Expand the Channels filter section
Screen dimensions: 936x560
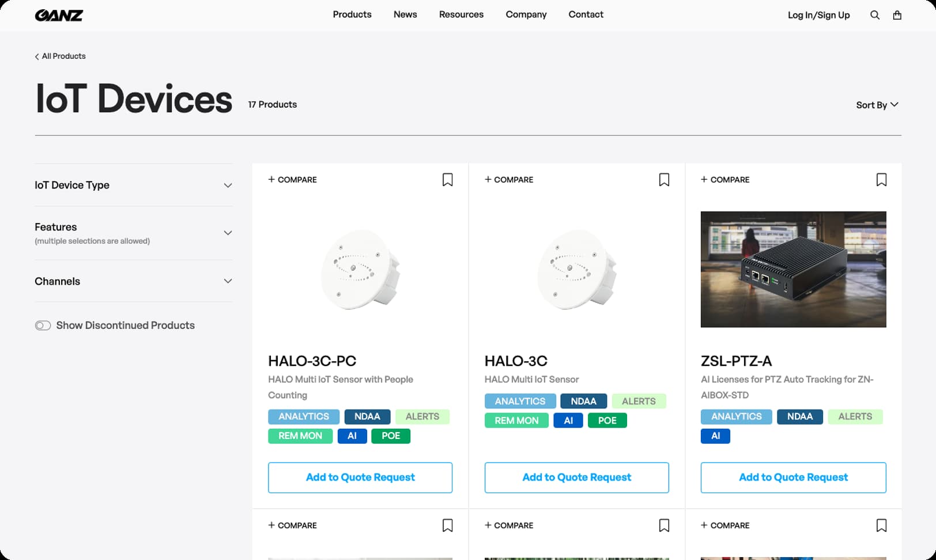[x=133, y=281]
